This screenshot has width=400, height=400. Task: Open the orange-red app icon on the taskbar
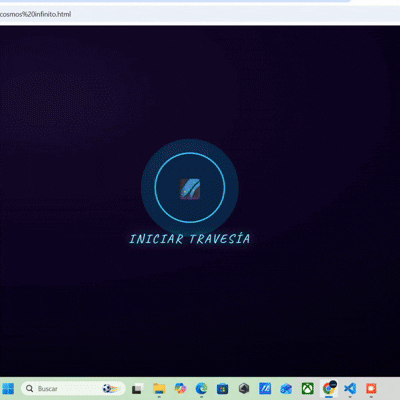tap(371, 389)
